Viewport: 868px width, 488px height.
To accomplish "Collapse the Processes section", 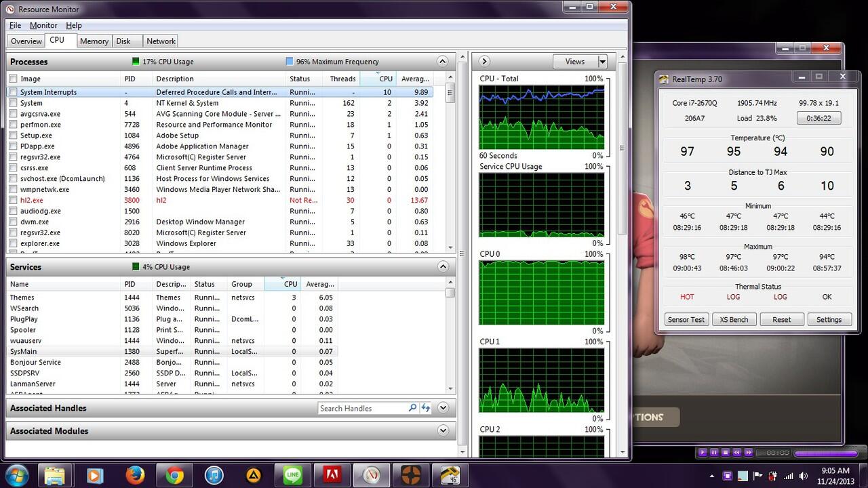I will (443, 62).
